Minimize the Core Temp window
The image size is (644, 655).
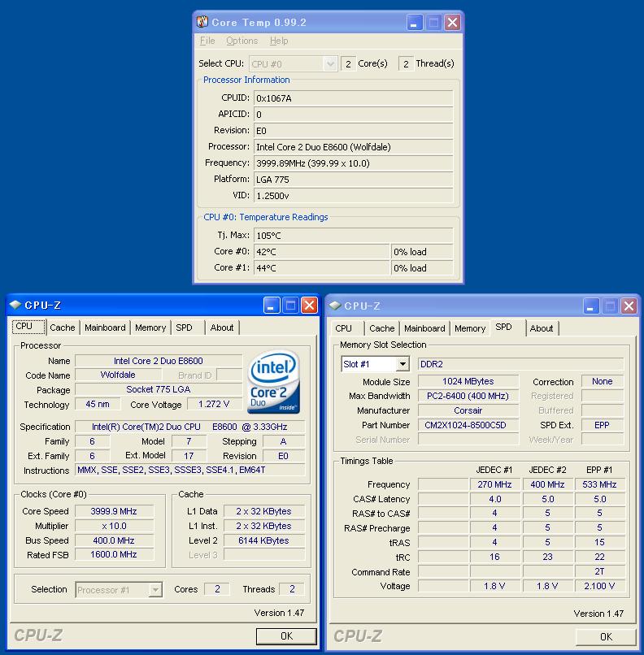[415, 22]
